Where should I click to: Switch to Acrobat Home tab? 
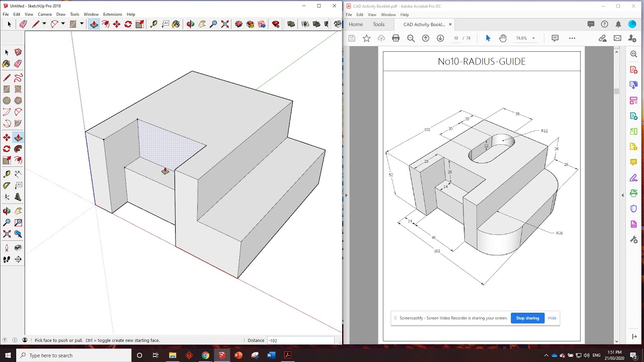pyautogui.click(x=356, y=24)
